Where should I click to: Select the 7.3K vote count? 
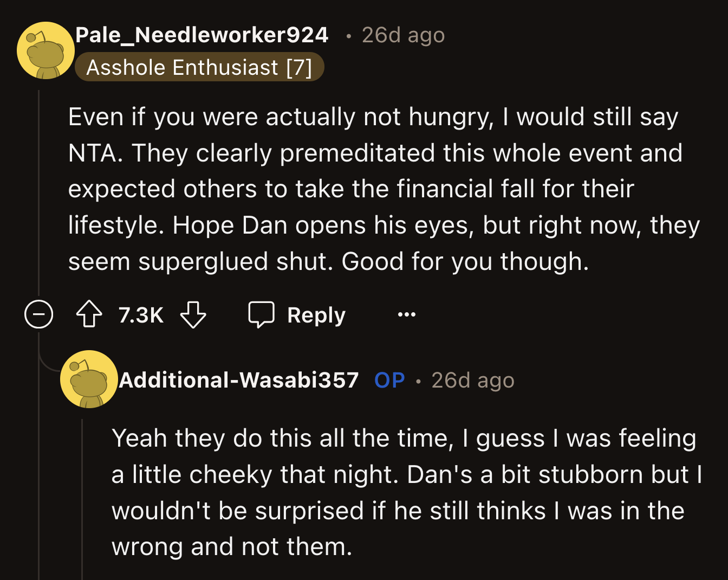click(x=140, y=314)
